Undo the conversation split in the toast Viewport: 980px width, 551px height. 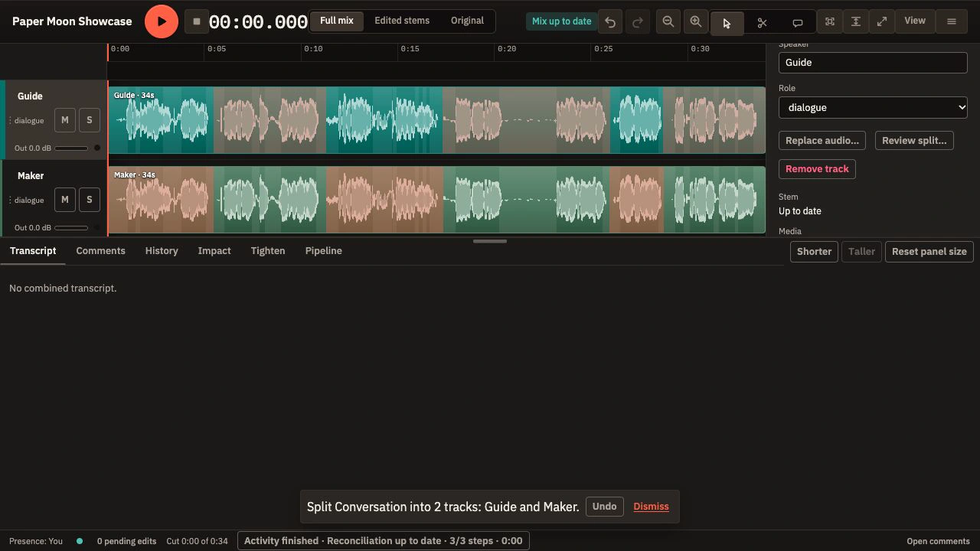pyautogui.click(x=604, y=507)
